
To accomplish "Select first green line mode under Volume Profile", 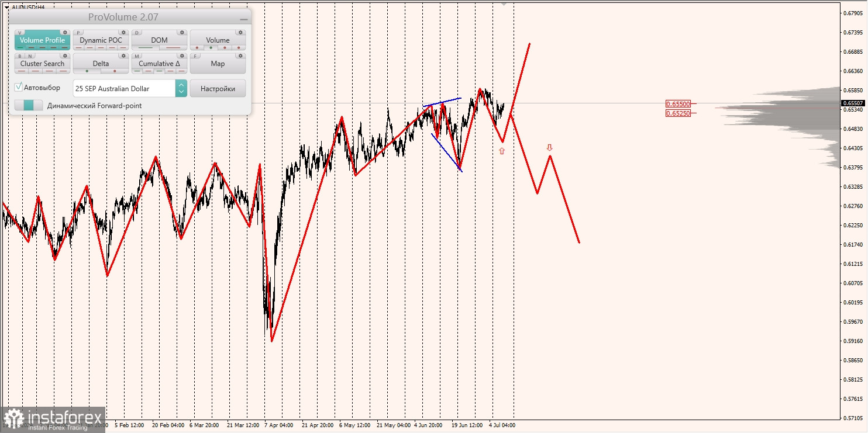I will [21, 47].
